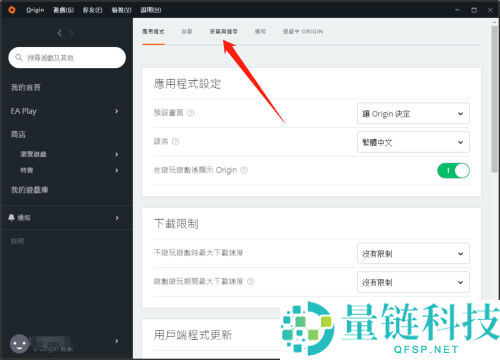Click the user avatar icon
500x360 pixels.
point(19,344)
